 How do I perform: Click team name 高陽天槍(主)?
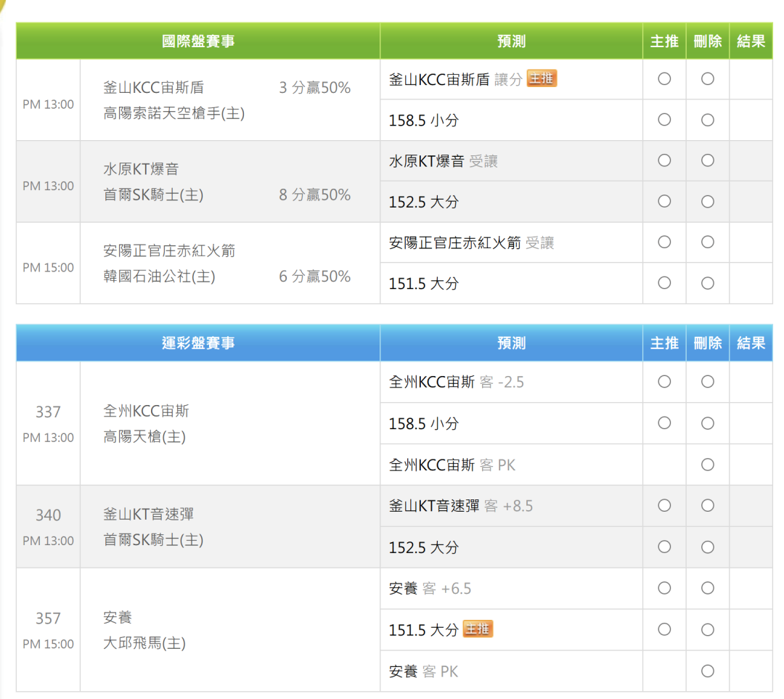144,437
